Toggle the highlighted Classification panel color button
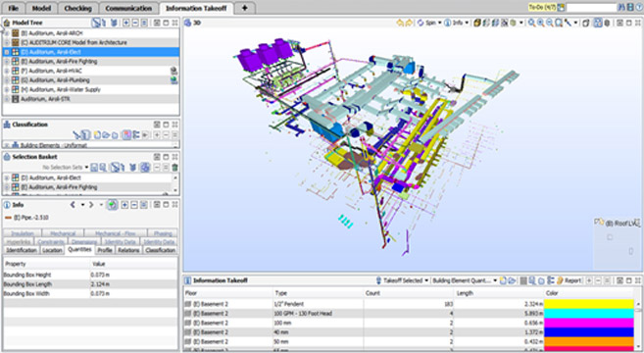 126,134
